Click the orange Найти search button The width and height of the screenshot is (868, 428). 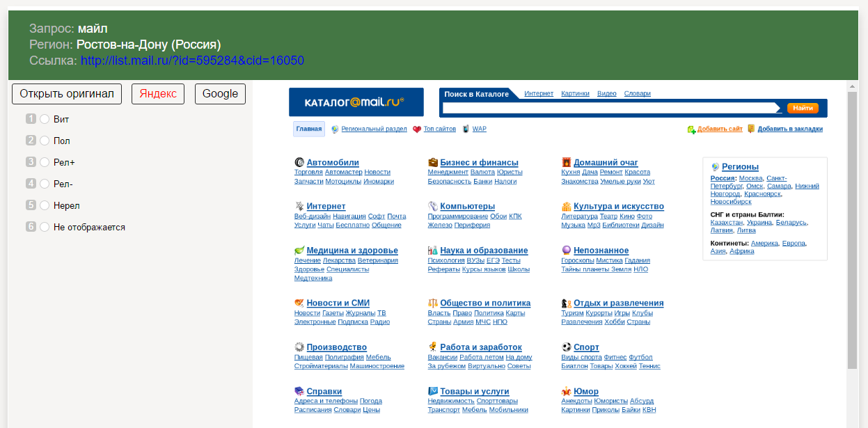(x=803, y=108)
